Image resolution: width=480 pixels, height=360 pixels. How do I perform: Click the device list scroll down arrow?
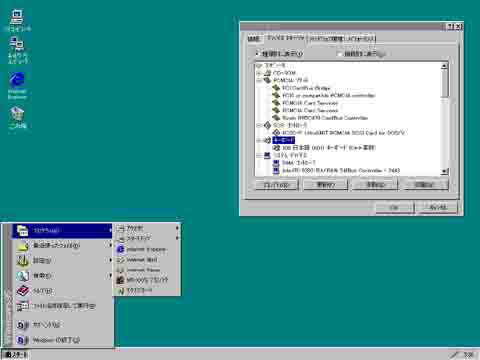444,172
